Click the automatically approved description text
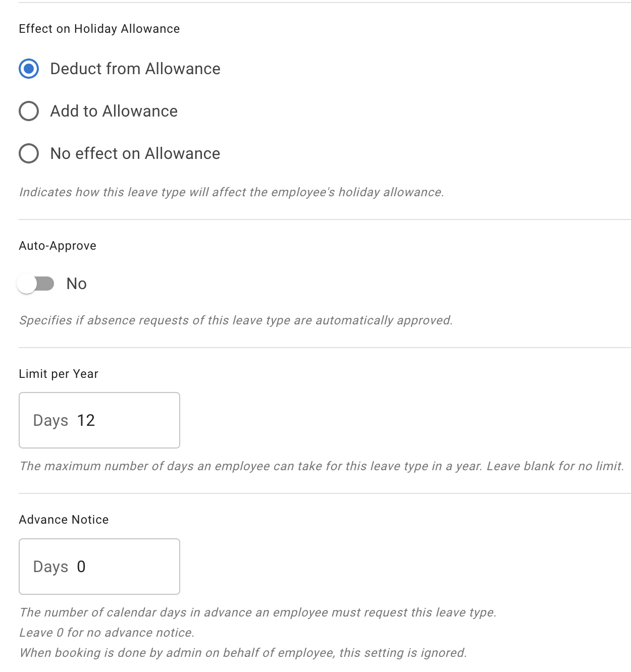The height and width of the screenshot is (672, 631). tap(236, 320)
